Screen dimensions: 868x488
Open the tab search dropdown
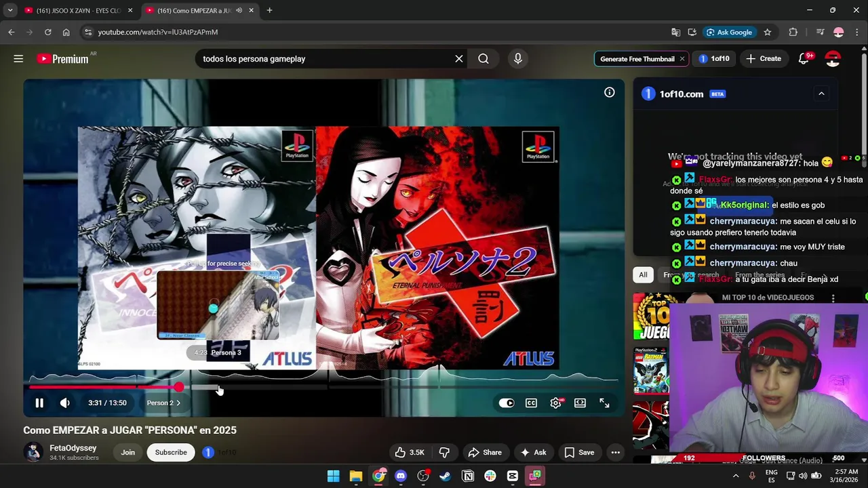pyautogui.click(x=10, y=10)
